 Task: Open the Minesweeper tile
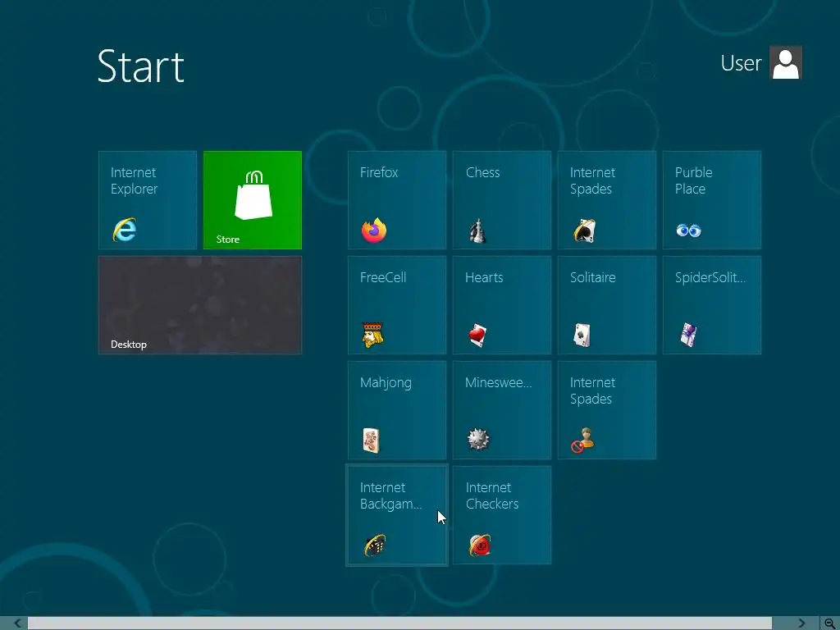(502, 410)
